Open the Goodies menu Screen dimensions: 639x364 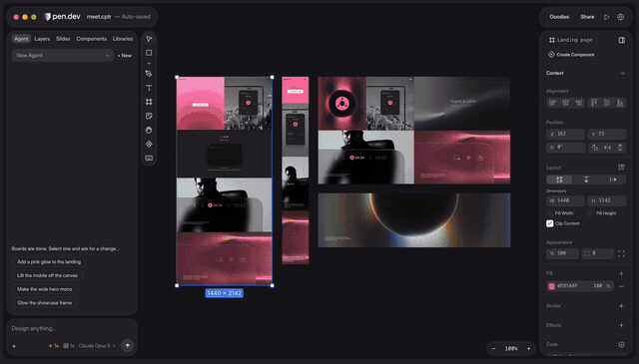[559, 17]
